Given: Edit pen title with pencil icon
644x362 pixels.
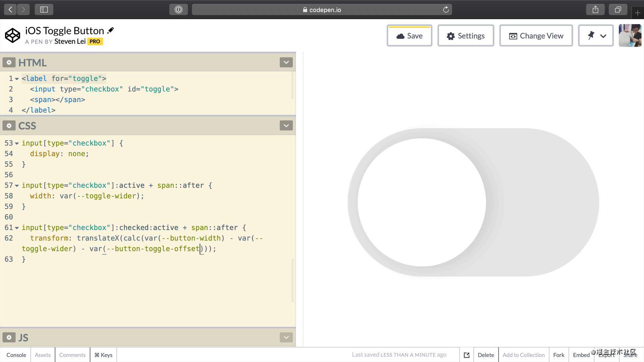Looking at the screenshot, I should pyautogui.click(x=110, y=31).
